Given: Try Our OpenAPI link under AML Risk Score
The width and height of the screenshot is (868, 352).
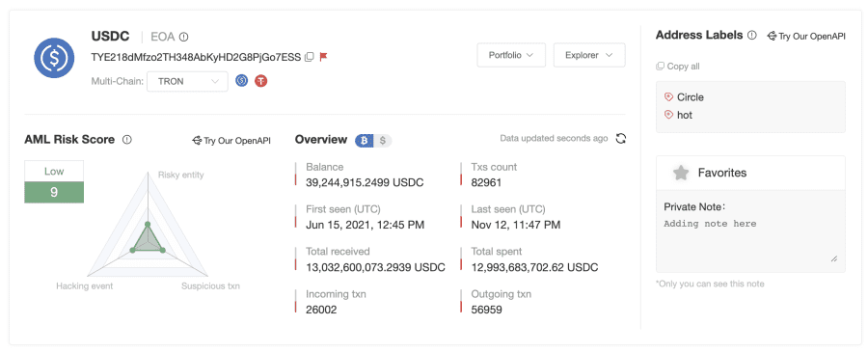Looking at the screenshot, I should click(x=231, y=141).
